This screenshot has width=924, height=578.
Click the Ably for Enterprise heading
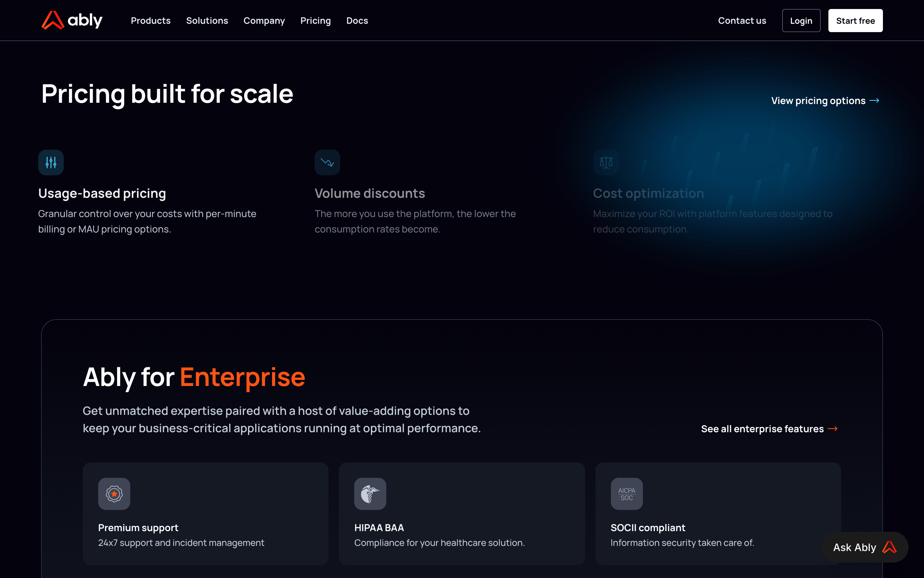[194, 377]
